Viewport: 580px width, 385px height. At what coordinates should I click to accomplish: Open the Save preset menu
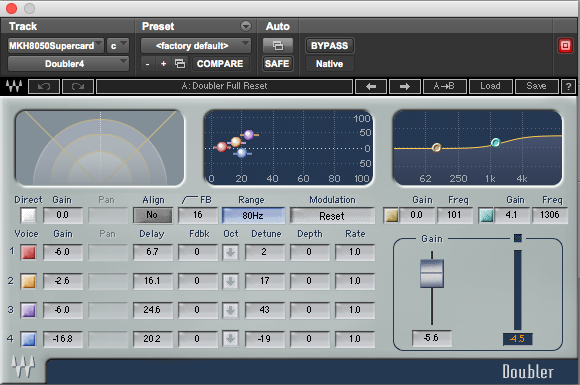(536, 87)
